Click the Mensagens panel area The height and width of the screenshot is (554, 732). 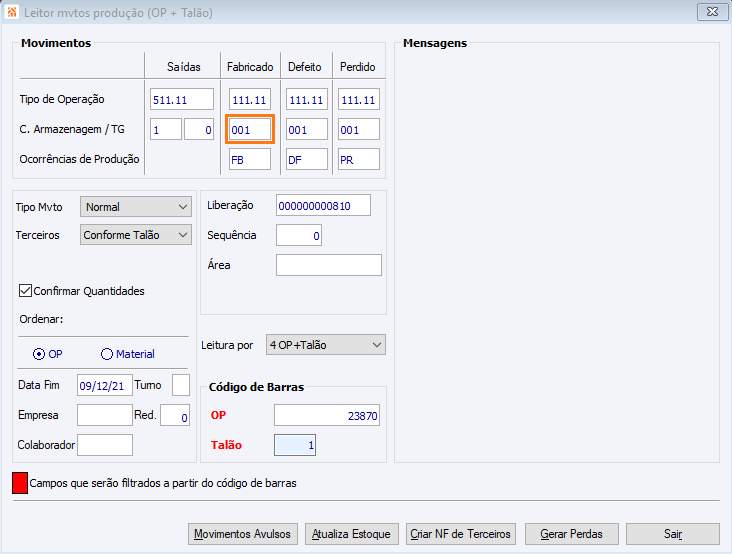click(x=557, y=254)
